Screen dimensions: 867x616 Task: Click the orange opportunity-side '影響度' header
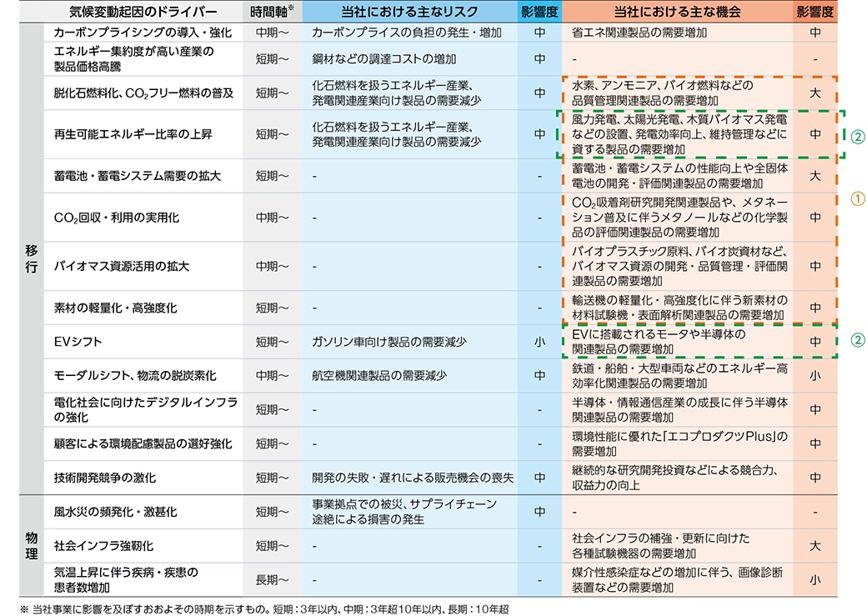coord(815,11)
